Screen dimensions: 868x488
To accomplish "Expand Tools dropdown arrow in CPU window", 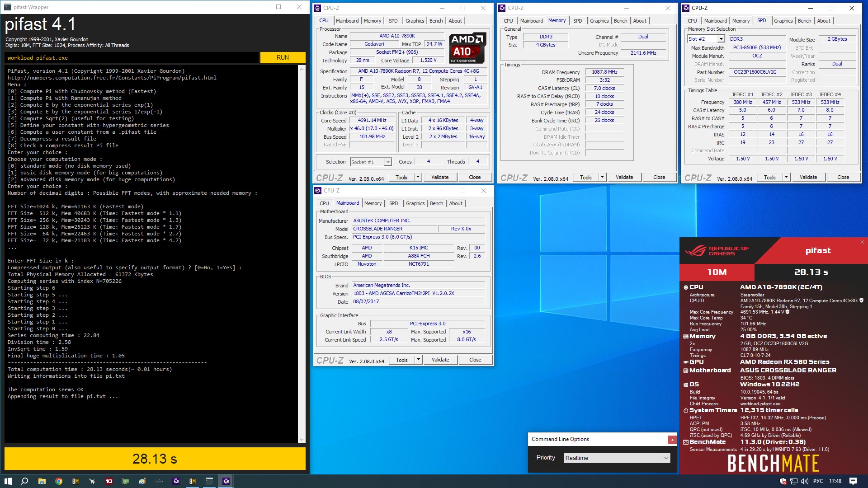I will coord(418,177).
